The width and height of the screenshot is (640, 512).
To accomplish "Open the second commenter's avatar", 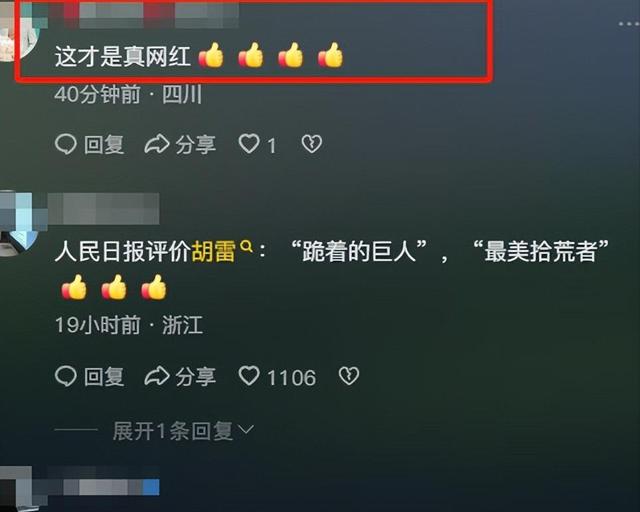I will point(16,224).
